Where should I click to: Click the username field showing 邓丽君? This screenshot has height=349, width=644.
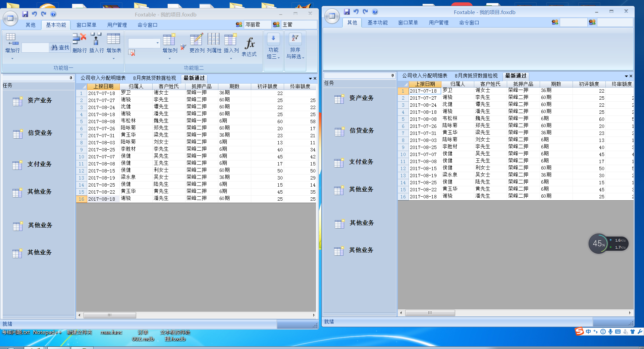tap(257, 24)
